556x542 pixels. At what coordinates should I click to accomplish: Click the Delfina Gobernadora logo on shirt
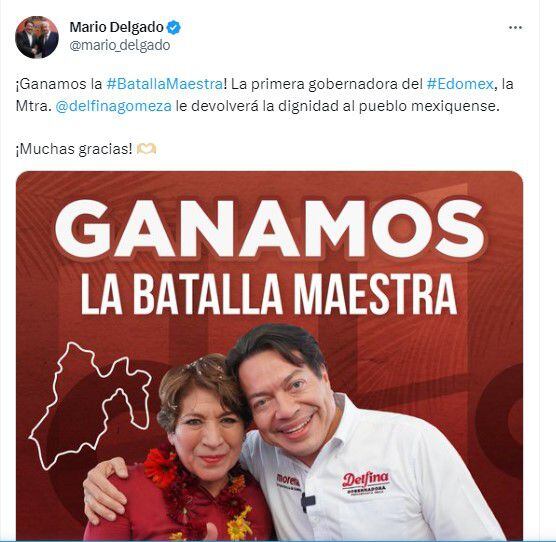pos(365,484)
